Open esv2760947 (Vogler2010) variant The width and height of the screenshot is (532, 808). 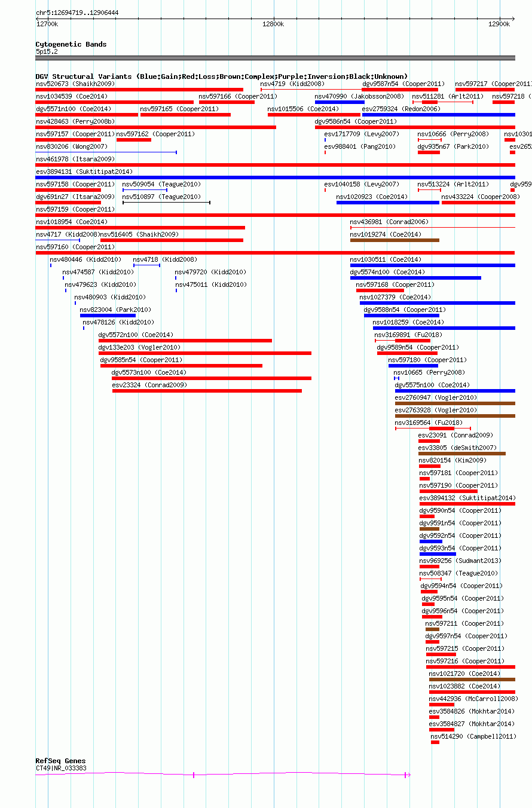(455, 403)
